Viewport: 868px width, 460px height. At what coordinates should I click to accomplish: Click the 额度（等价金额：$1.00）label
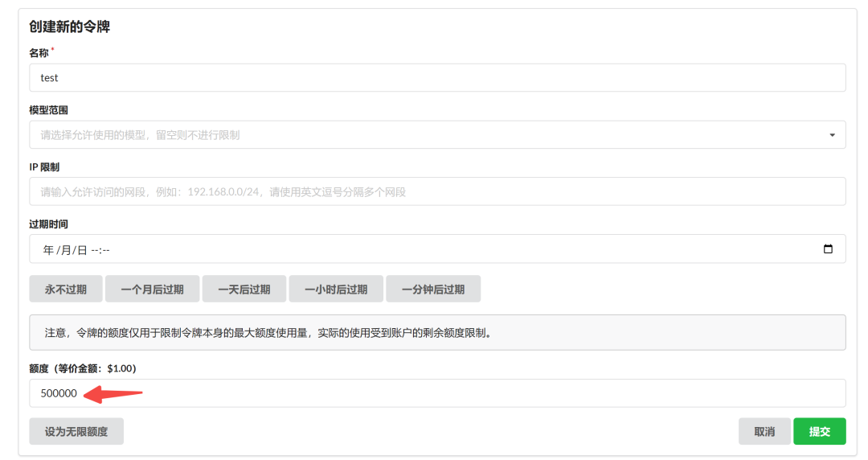(83, 368)
